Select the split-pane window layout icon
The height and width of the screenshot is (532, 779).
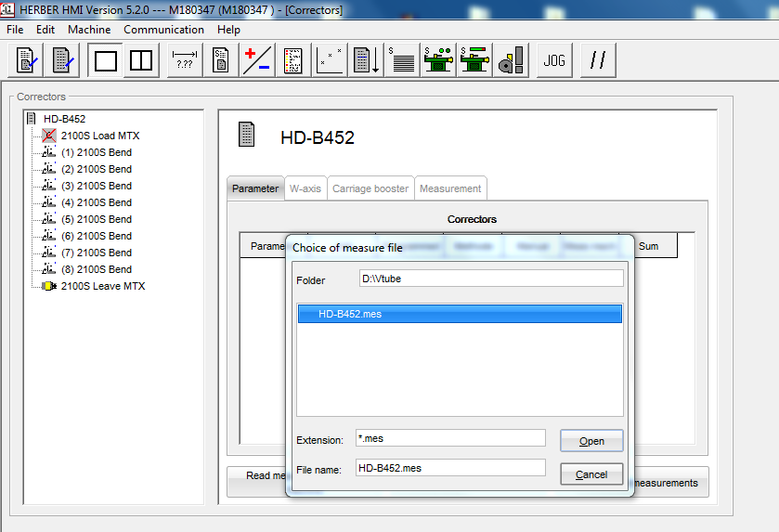click(141, 60)
